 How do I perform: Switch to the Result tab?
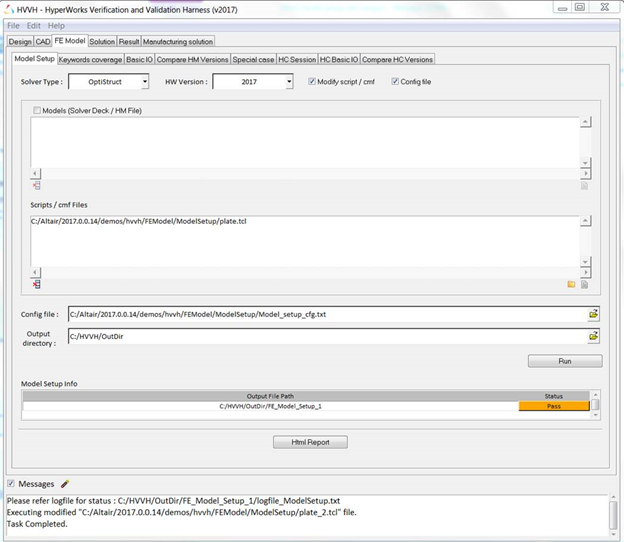[x=129, y=42]
